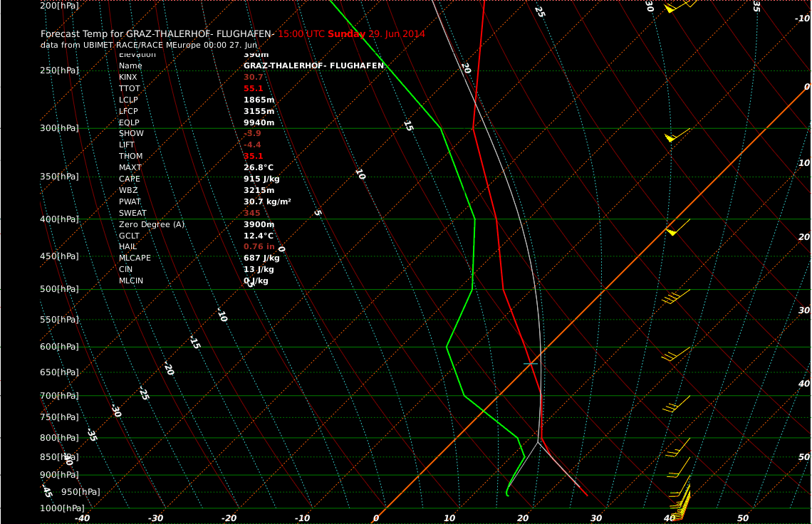Click the MLCAPE value 687 J/kg

click(x=261, y=258)
